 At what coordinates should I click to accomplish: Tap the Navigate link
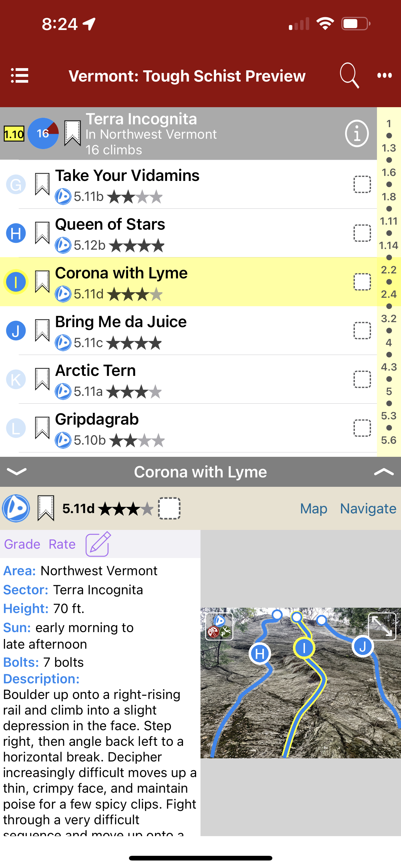368,508
